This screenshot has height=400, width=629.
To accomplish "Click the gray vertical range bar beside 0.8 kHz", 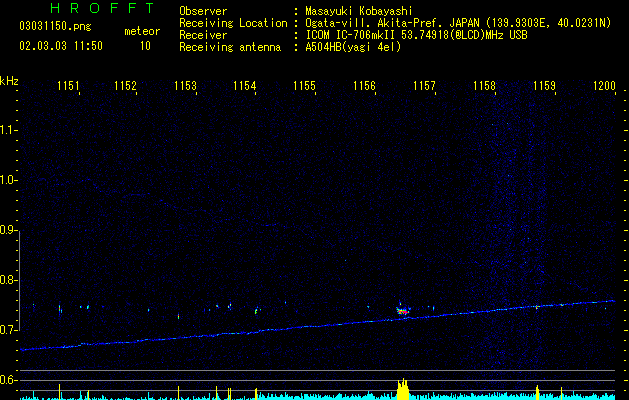I will pyautogui.click(x=19, y=281).
